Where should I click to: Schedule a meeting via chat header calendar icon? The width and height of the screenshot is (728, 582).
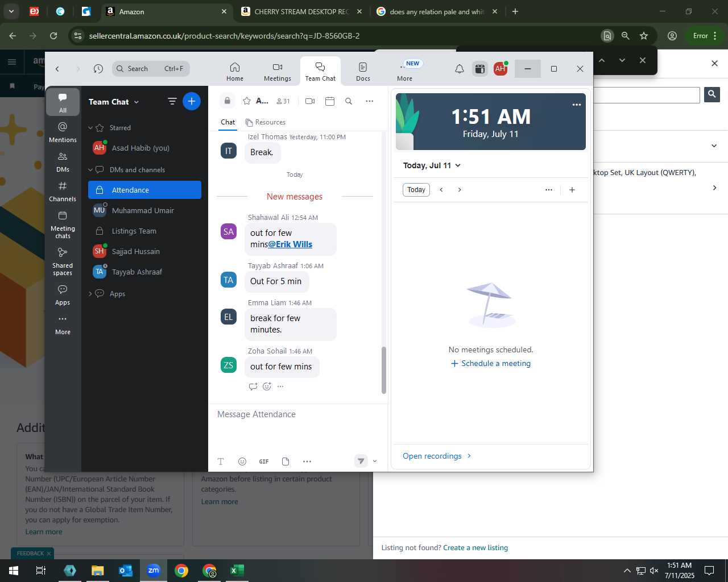click(x=330, y=101)
